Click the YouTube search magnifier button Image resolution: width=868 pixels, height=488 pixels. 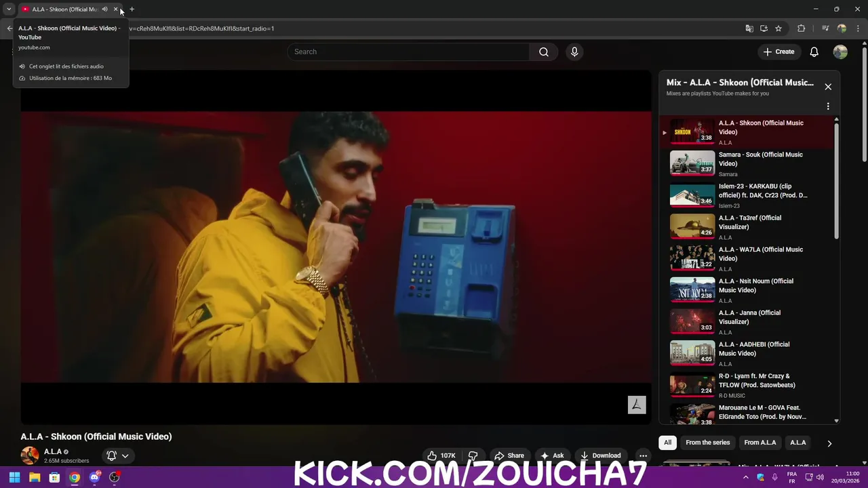tap(544, 52)
